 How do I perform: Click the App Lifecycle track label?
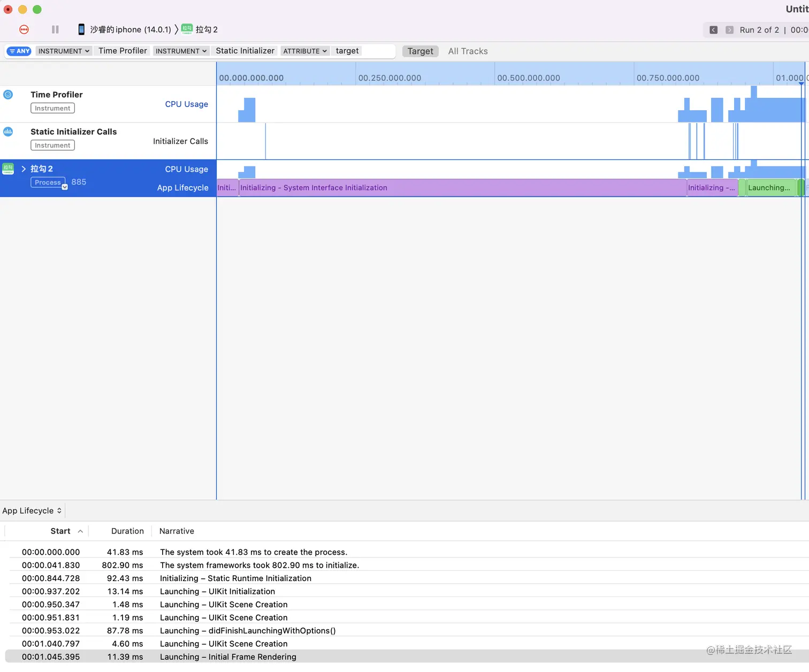tap(182, 188)
